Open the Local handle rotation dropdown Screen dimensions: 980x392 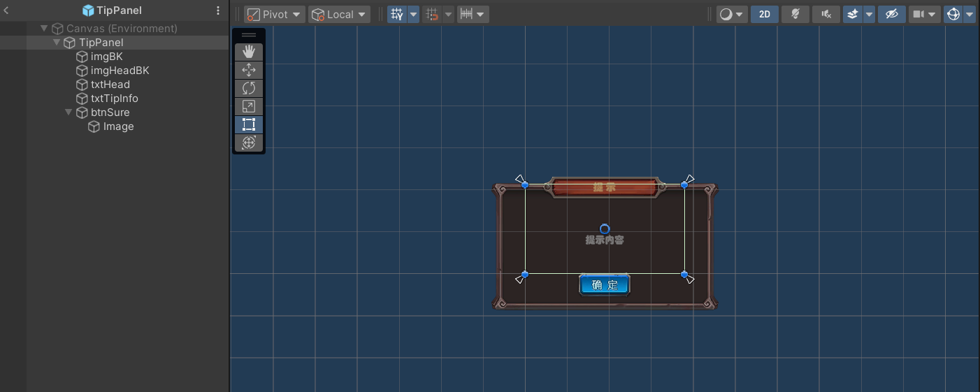pos(340,15)
